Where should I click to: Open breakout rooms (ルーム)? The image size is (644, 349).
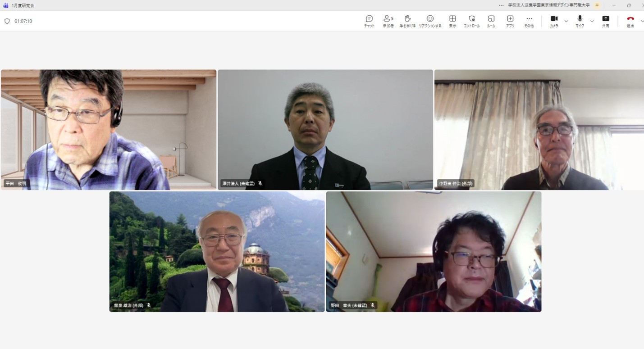(491, 21)
